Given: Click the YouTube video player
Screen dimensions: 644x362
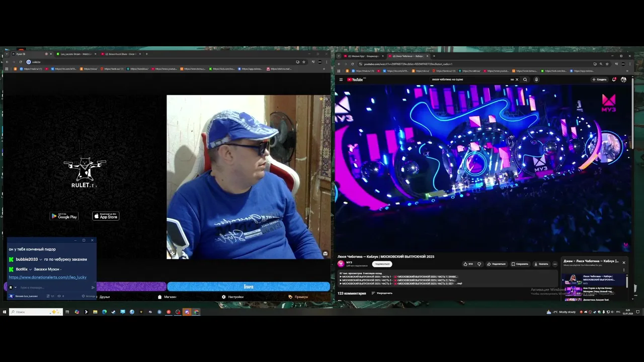Looking at the screenshot, I should click(x=483, y=168).
